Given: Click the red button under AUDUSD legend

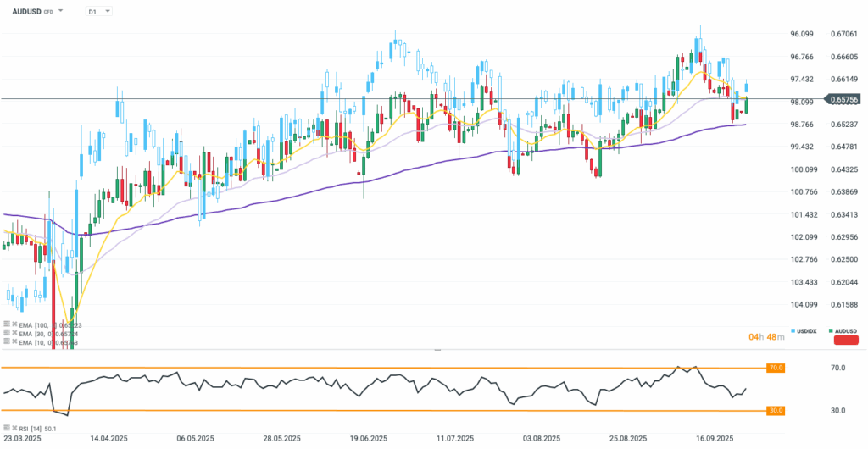Looking at the screenshot, I should click(x=846, y=340).
